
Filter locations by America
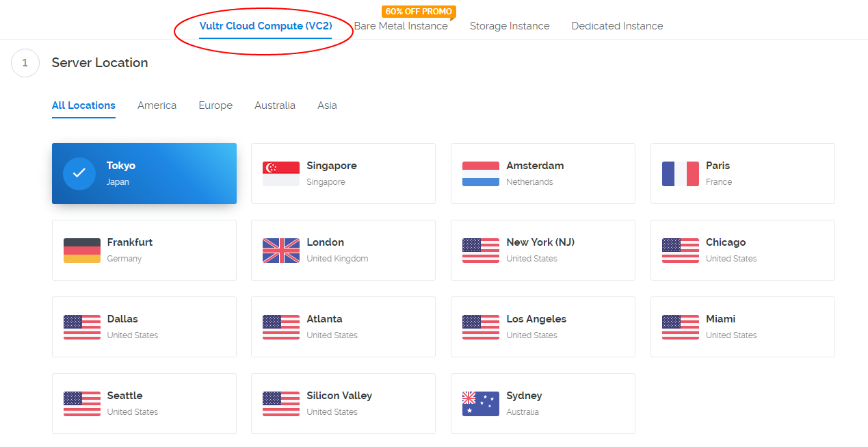tap(157, 105)
